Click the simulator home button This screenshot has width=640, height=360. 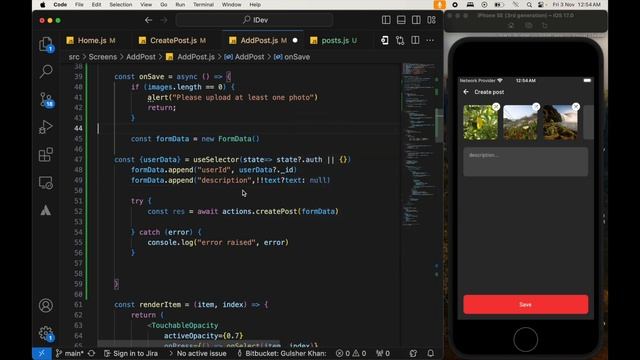[525, 339]
